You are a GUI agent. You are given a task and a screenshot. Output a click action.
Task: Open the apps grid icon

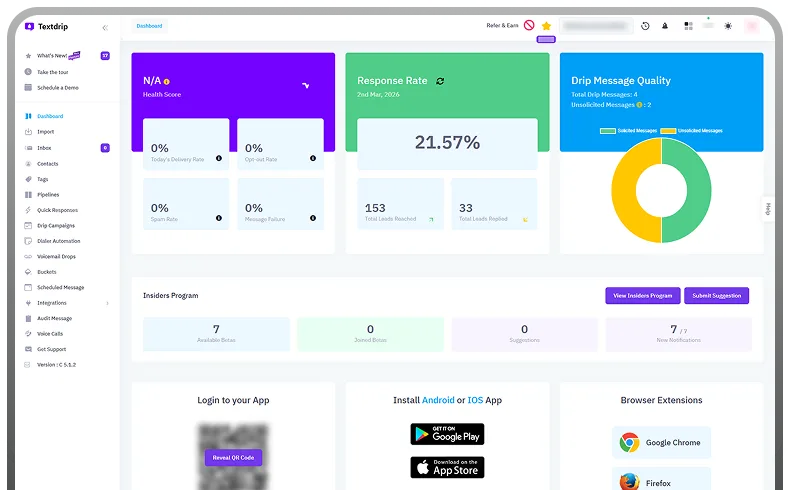(x=688, y=26)
